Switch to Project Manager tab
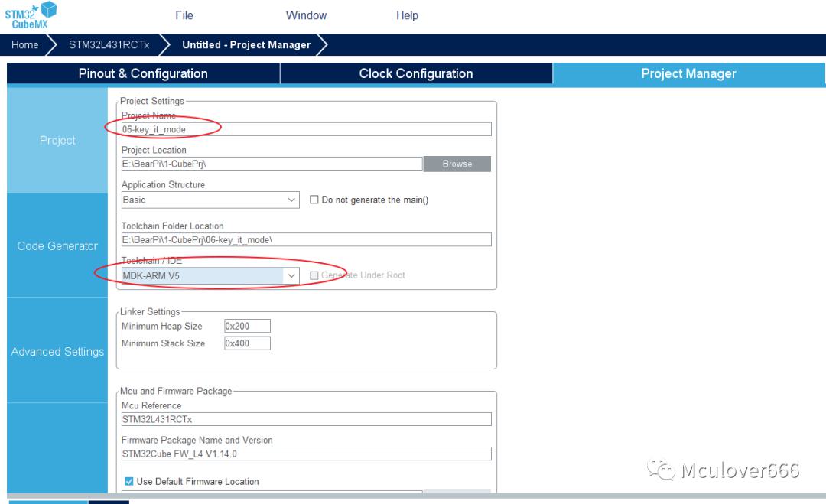Viewport: 826px width, 504px height. click(688, 73)
